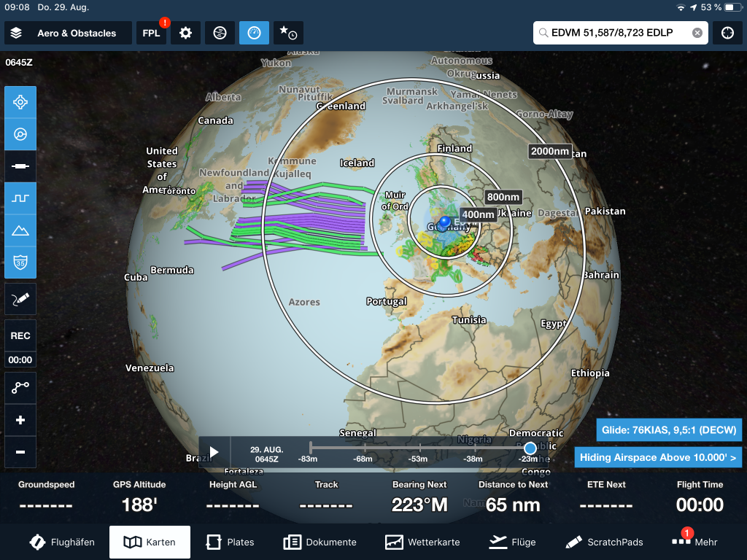Tap the Iceland map label

click(x=357, y=163)
